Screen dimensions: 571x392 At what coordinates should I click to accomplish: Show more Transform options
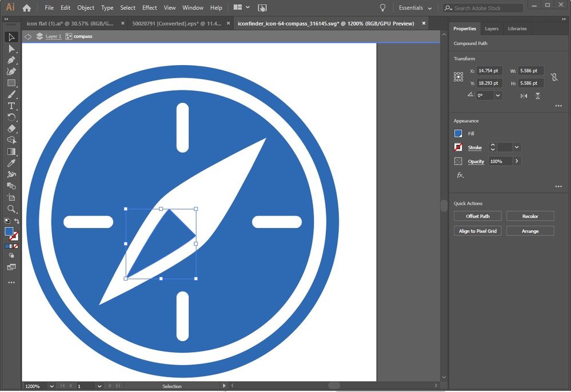click(x=558, y=106)
